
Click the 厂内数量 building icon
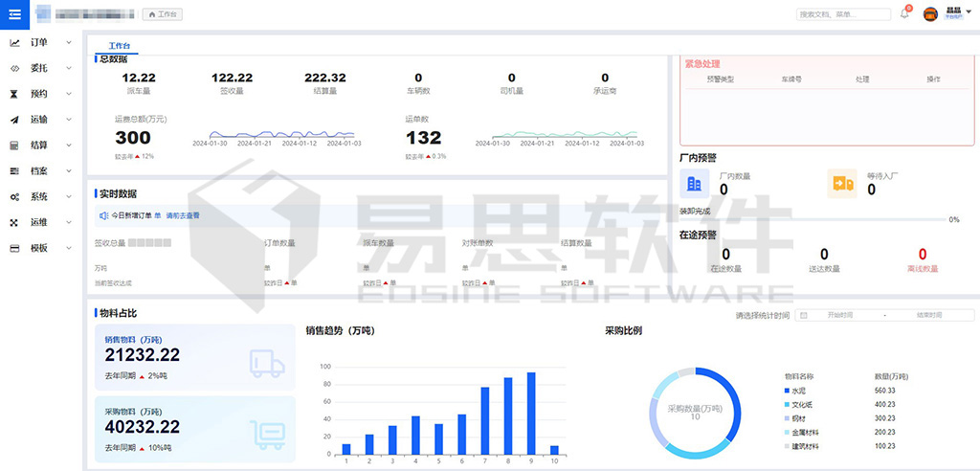tap(695, 184)
